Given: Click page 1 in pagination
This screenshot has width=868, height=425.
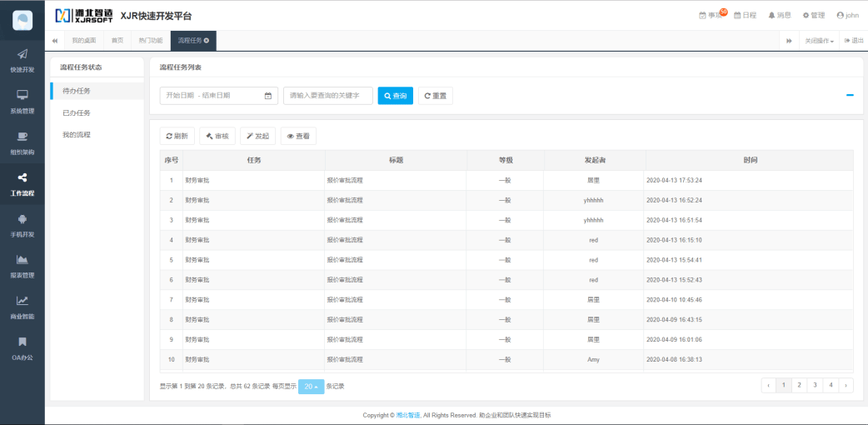Looking at the screenshot, I should click(783, 385).
